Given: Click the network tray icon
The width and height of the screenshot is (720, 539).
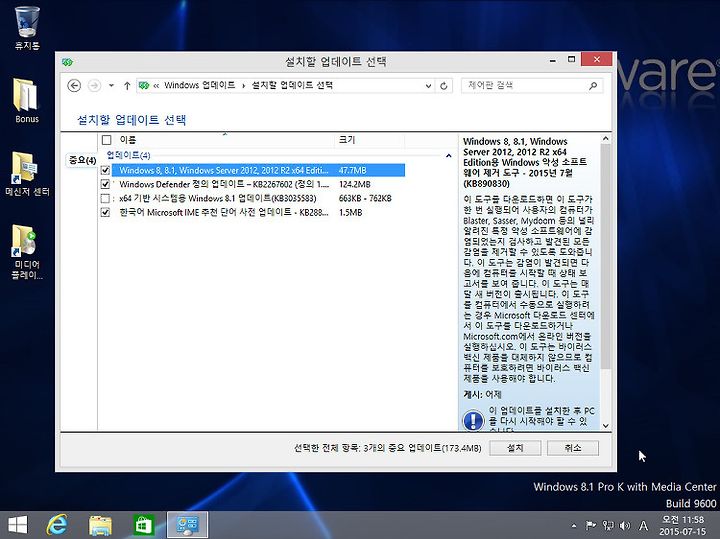Looking at the screenshot, I should pos(608,525).
